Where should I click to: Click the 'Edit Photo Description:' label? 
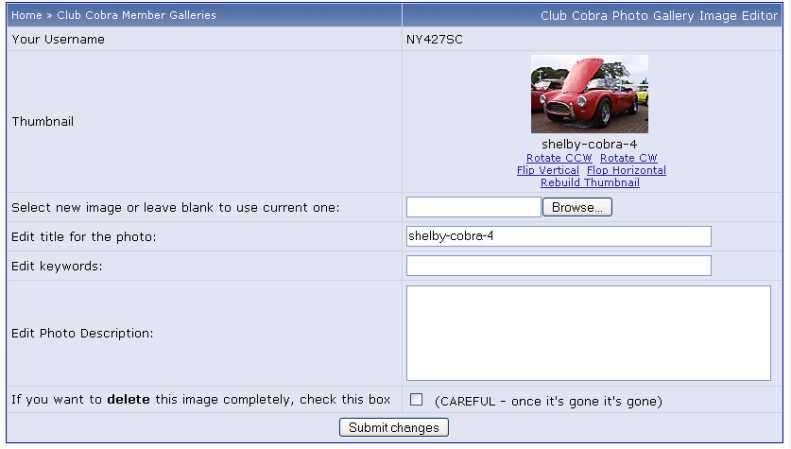pyautogui.click(x=82, y=333)
